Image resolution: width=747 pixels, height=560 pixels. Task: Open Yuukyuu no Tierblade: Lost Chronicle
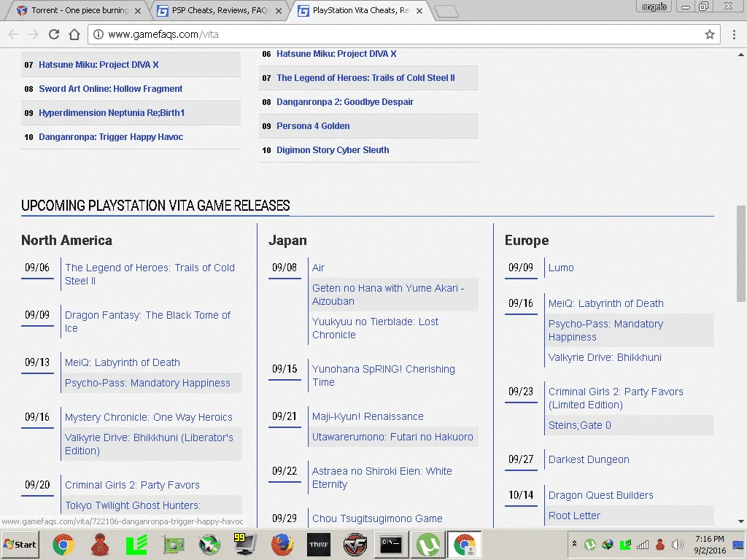[x=376, y=328]
